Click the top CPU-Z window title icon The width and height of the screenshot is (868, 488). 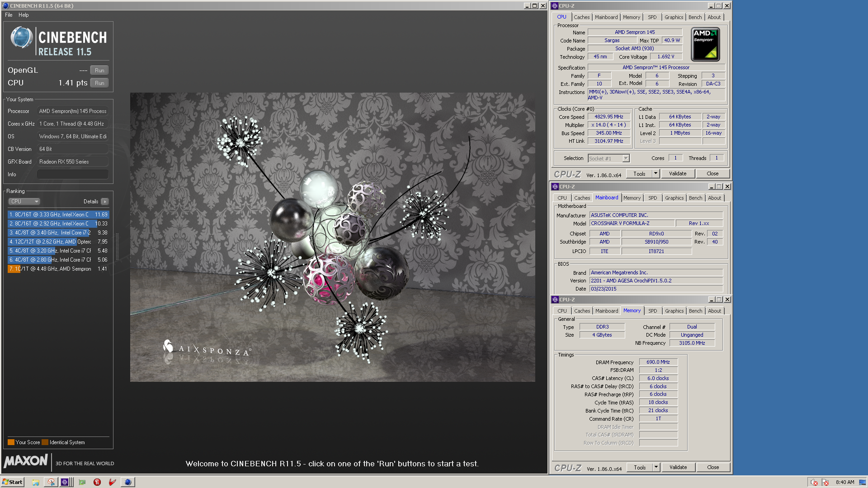pyautogui.click(x=555, y=6)
